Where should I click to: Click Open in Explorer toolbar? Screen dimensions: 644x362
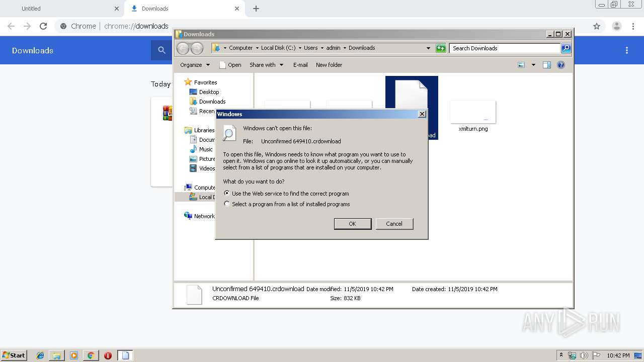pos(230,65)
